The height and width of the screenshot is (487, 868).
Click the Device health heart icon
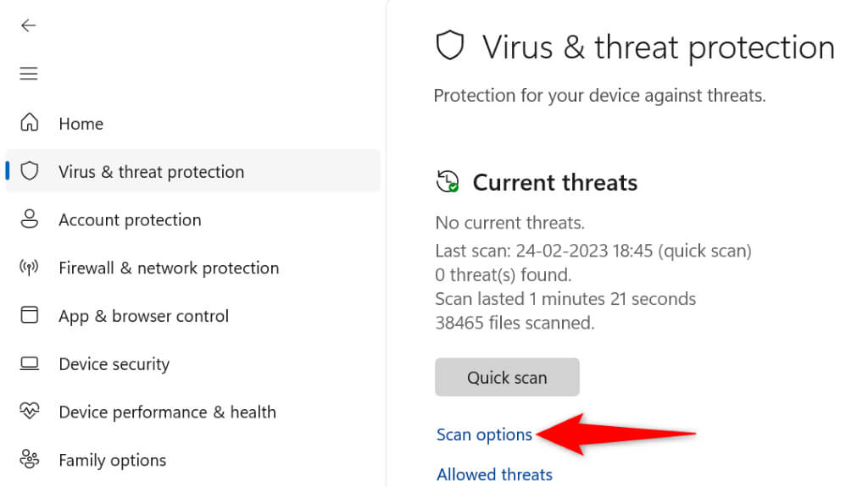tap(30, 412)
